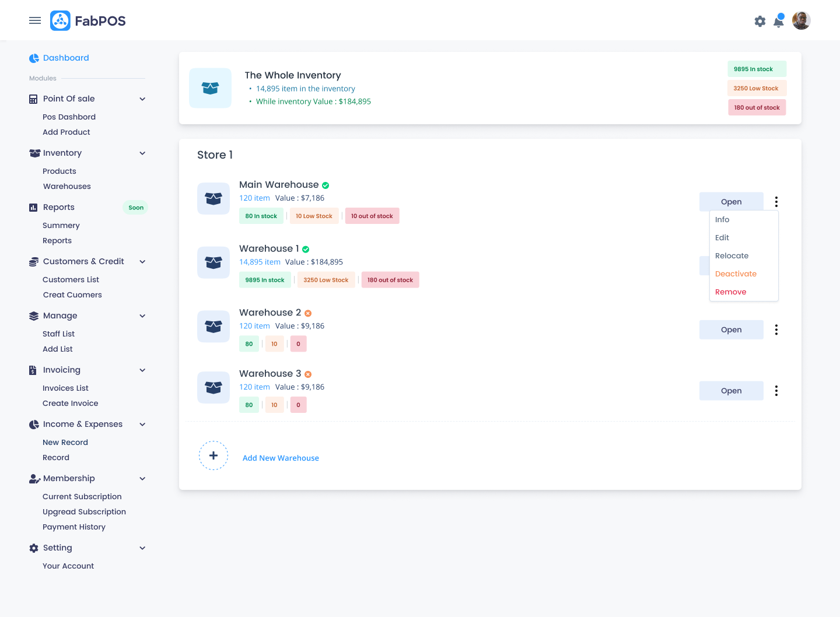Open Warehouse 3
This screenshot has height=617, width=840.
point(731,391)
